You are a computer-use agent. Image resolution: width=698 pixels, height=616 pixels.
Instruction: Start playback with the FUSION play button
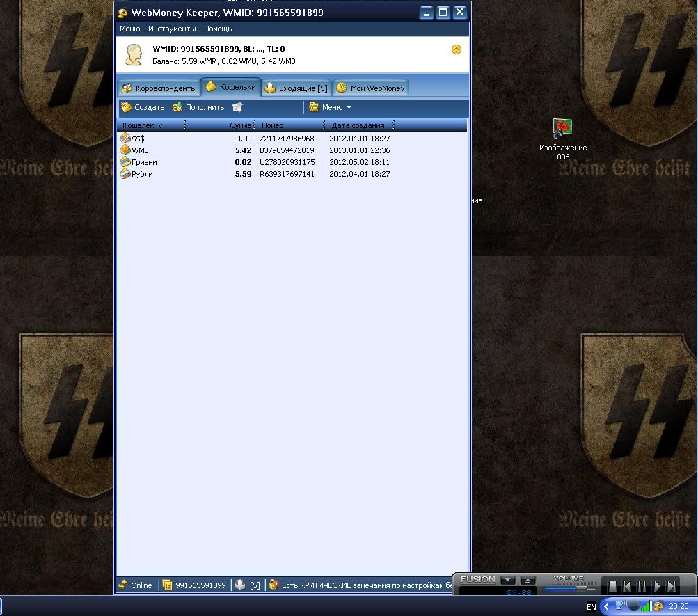pos(657,586)
